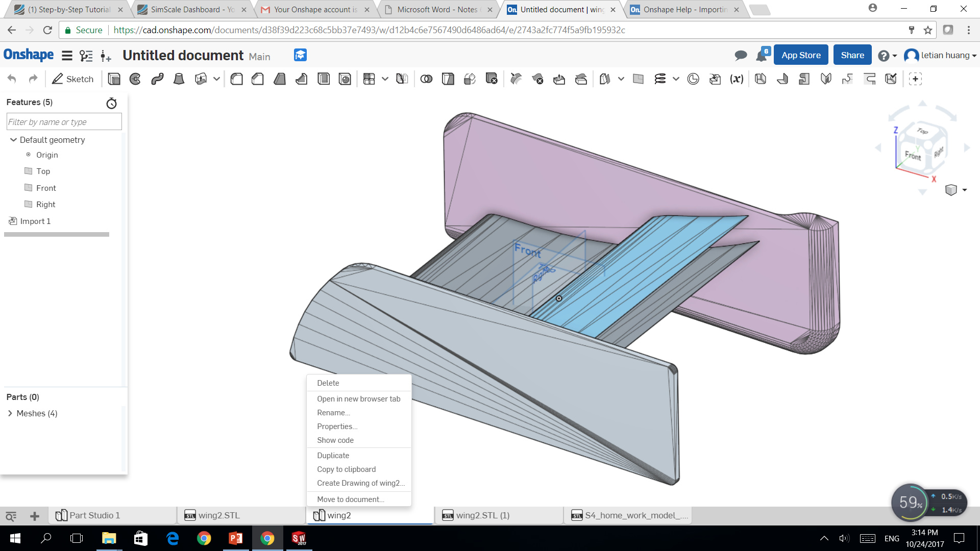Select the Sketch tool
The width and height of the screenshot is (980, 551).
(x=73, y=79)
